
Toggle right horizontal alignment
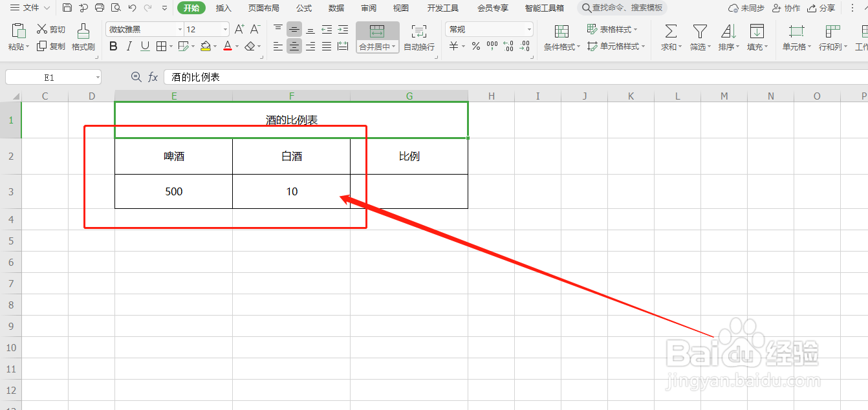point(310,46)
